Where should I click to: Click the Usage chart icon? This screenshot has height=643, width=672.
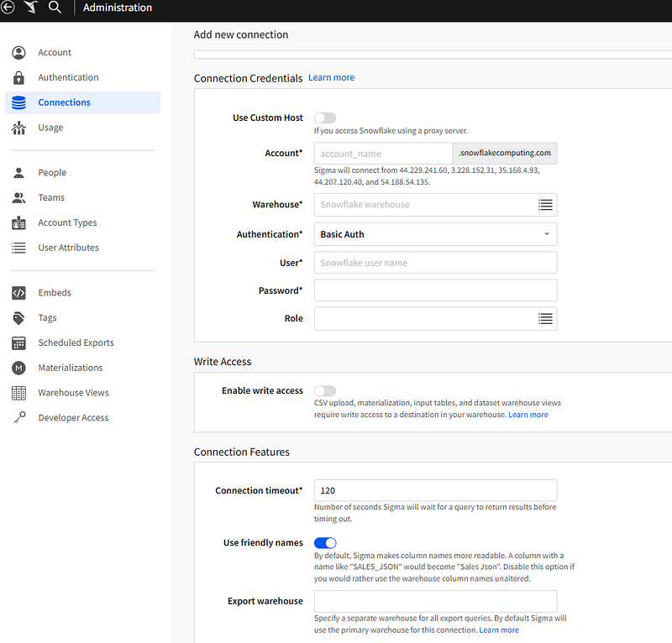click(18, 128)
